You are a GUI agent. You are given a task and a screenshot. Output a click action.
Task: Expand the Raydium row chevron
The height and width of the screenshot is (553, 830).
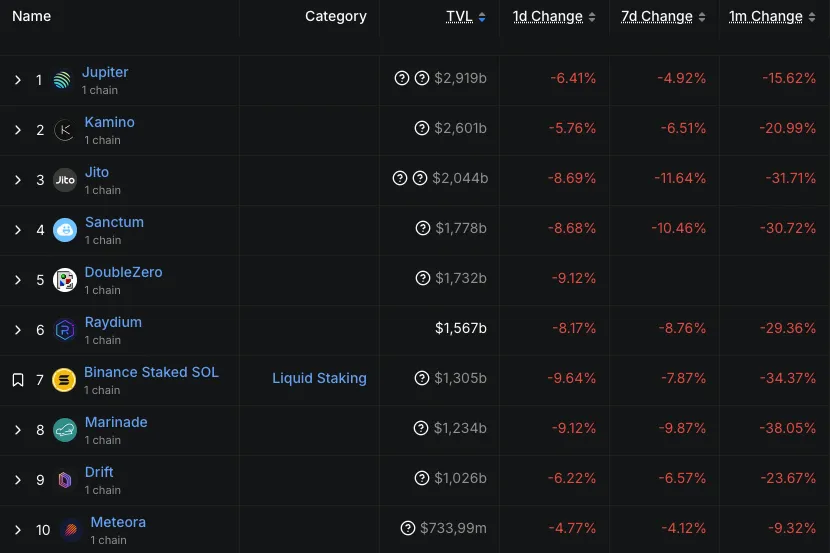pyautogui.click(x=17, y=330)
